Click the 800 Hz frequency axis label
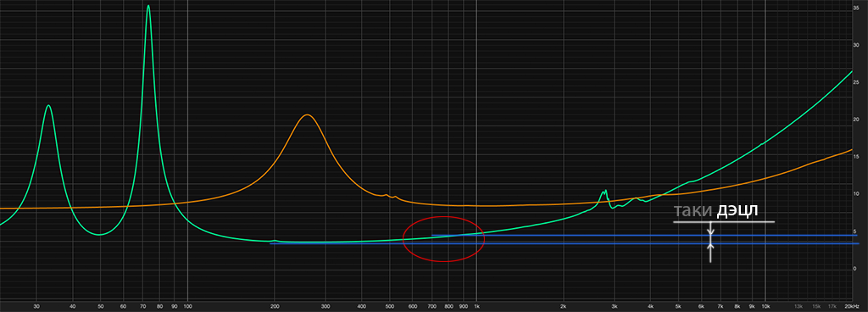The image size is (868, 312). [448, 306]
